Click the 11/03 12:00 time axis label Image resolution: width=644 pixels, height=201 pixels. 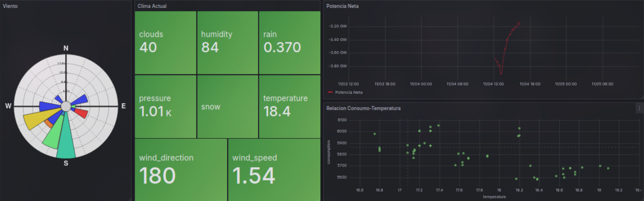coord(348,84)
